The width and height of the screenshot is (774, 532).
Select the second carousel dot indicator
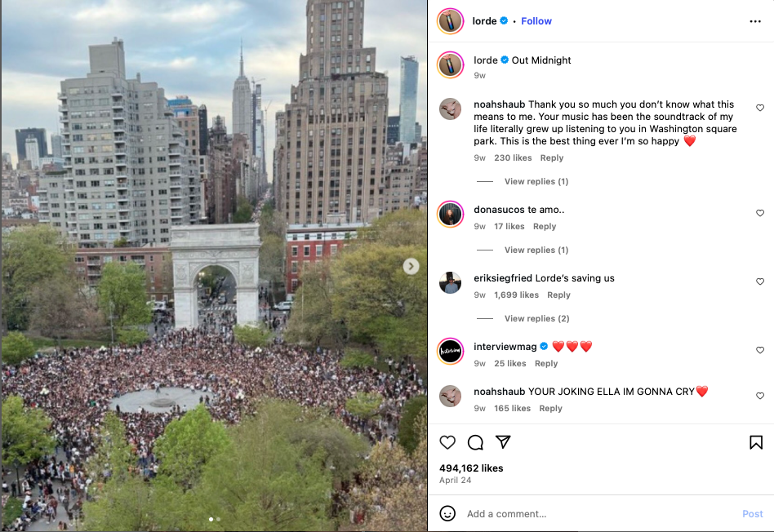click(x=218, y=519)
